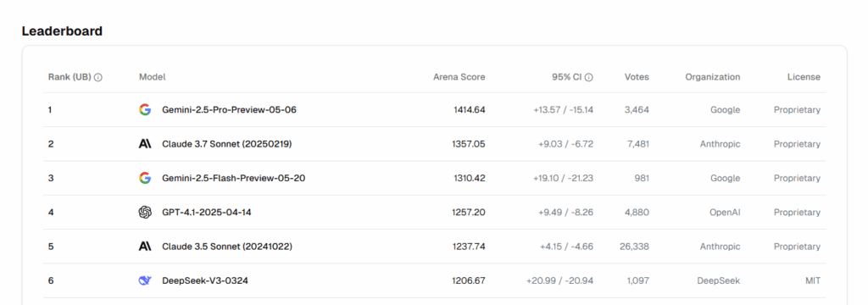Image resolution: width=868 pixels, height=305 pixels.
Task: Open the DeepSeek-V3-0324 model link
Action: tap(205, 280)
